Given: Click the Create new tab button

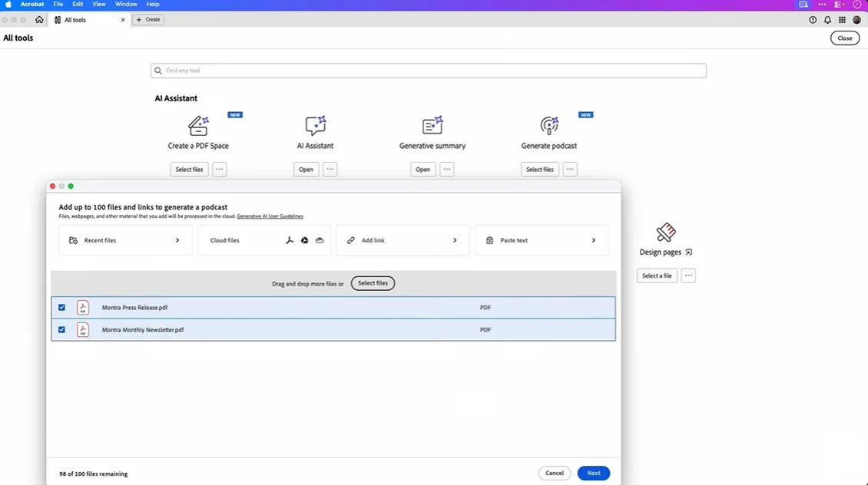Looking at the screenshot, I should 147,20.
